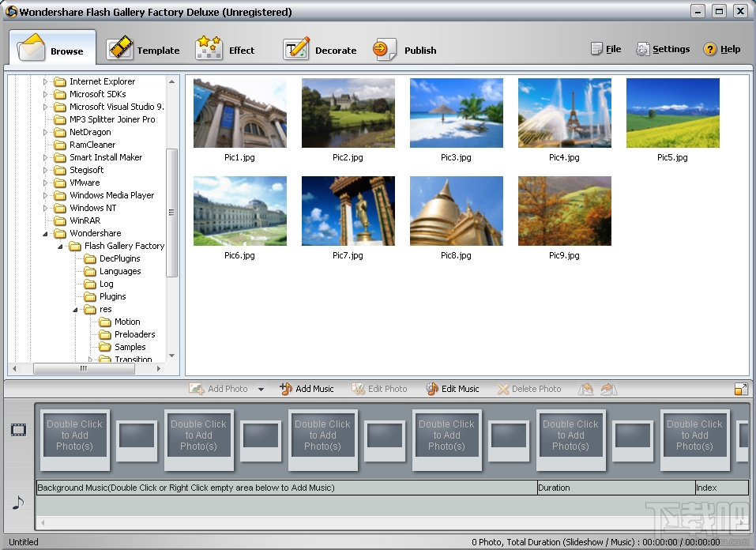Select the Pic8.jpg golden pagoda thumbnail

tap(456, 211)
